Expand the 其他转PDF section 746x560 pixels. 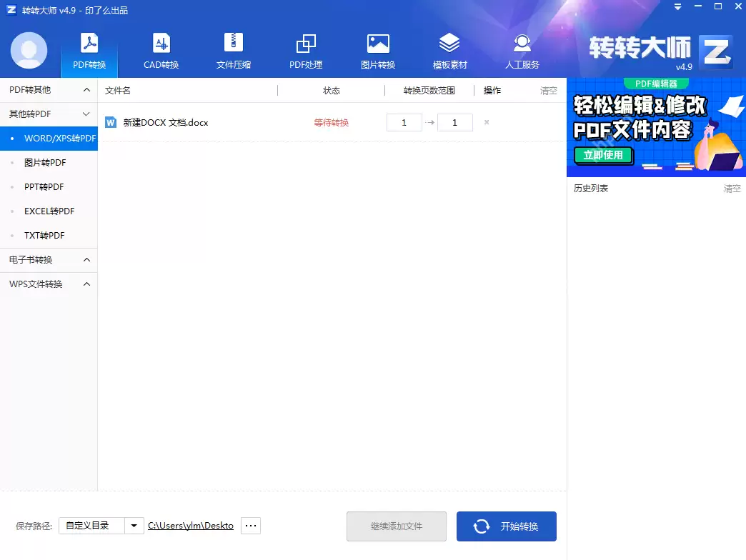(48, 114)
